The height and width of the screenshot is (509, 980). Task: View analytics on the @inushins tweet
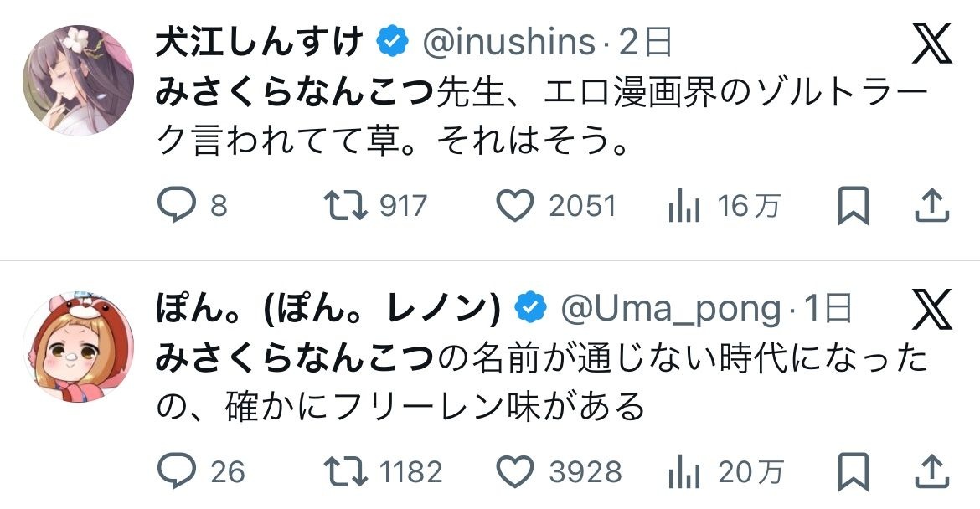(684, 206)
